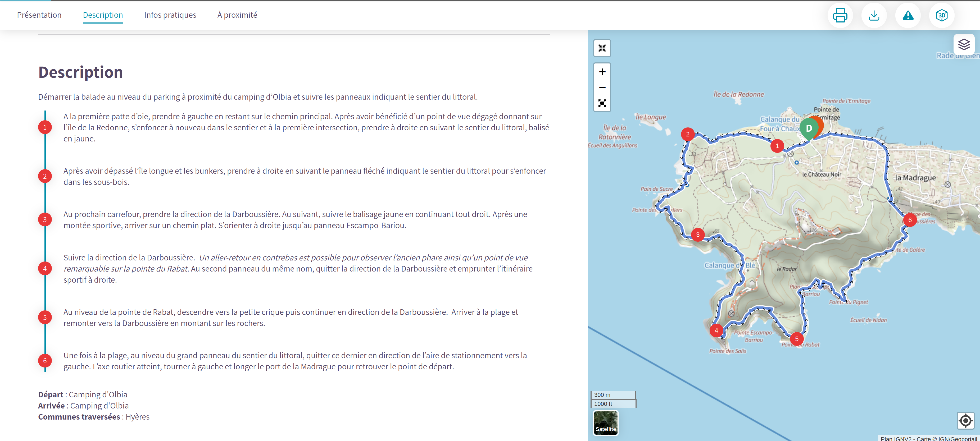Select map waypoint marker 5
This screenshot has width=980, height=441.
tap(797, 339)
